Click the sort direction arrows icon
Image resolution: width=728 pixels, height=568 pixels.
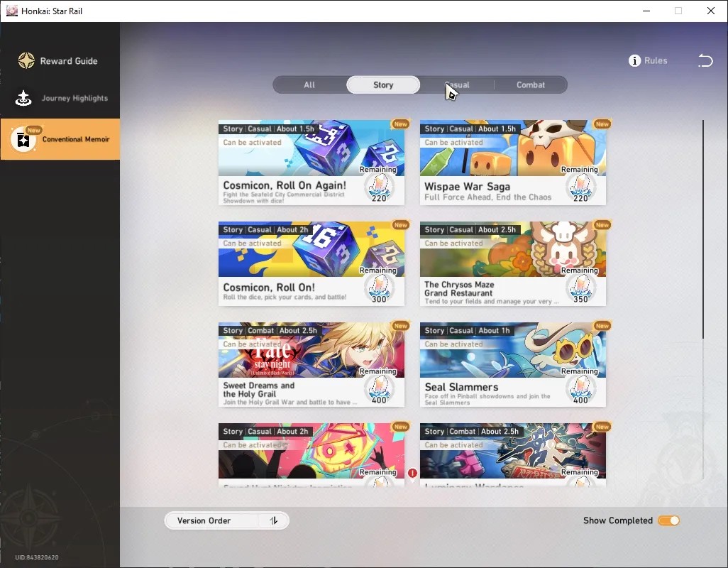coord(273,520)
